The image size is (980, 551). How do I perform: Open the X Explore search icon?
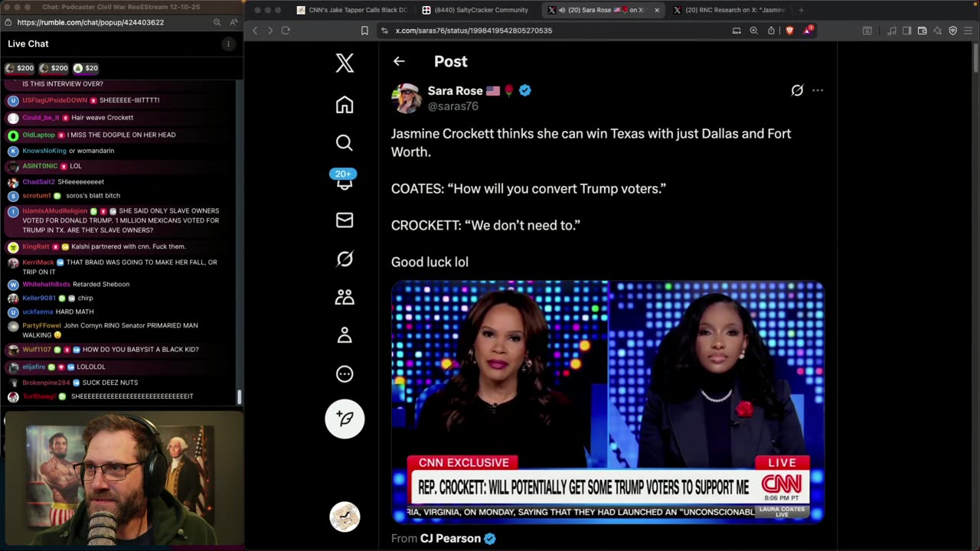click(345, 143)
